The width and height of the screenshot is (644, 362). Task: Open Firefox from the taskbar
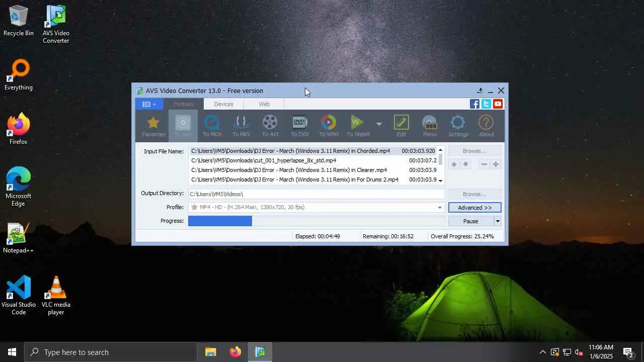(235, 352)
